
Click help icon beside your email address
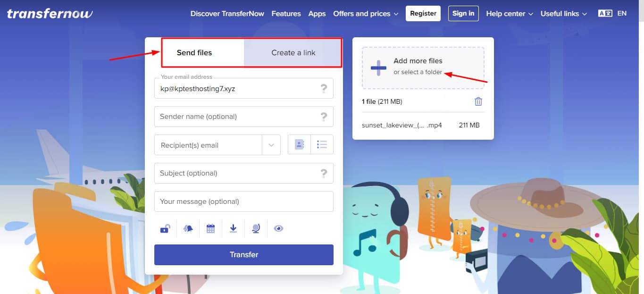tap(324, 88)
